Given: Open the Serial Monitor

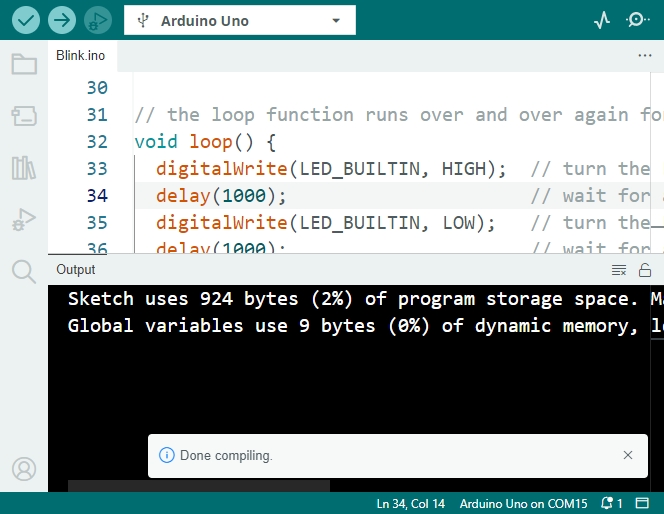Looking at the screenshot, I should click(x=637, y=20).
